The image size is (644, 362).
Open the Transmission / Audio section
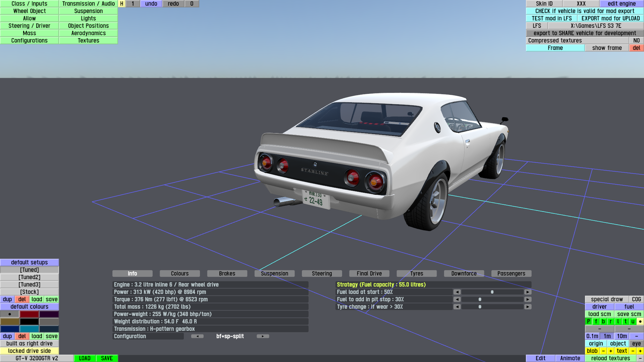point(88,4)
